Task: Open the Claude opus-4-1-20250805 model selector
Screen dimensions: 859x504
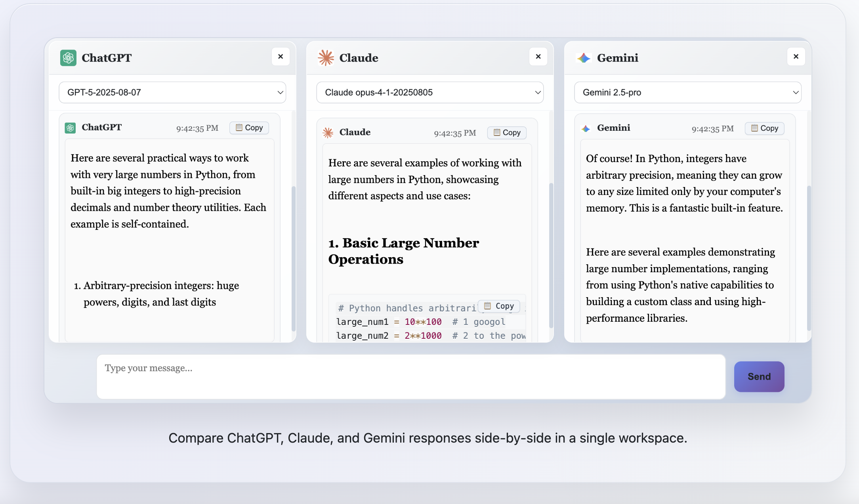Action: 430,92
